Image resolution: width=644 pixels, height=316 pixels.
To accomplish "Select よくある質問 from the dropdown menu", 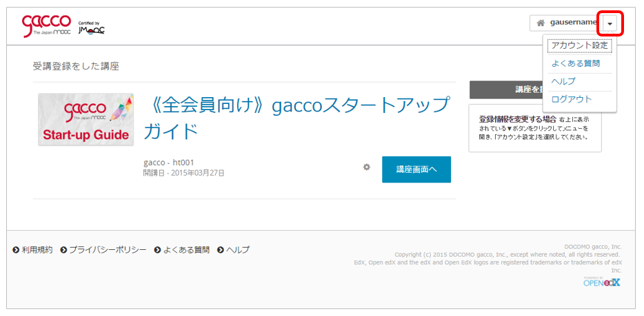I will (576, 63).
